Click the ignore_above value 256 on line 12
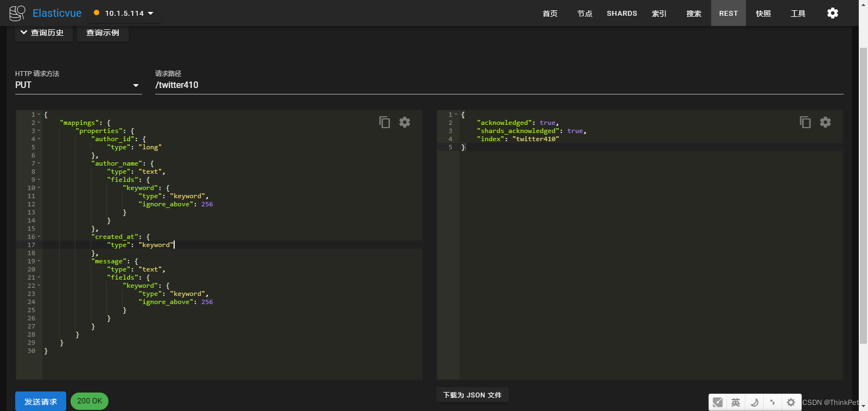Screen dimensions: 868x411 click(x=207, y=204)
